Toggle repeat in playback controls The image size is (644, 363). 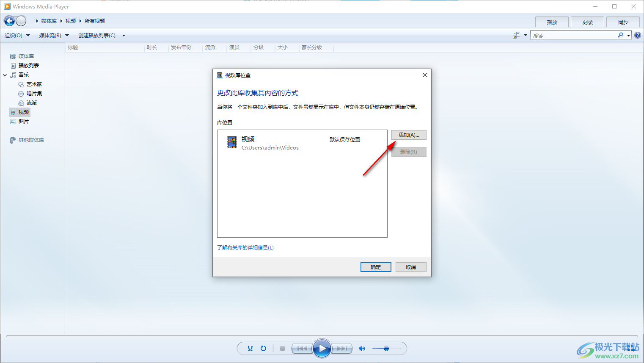pos(263,349)
